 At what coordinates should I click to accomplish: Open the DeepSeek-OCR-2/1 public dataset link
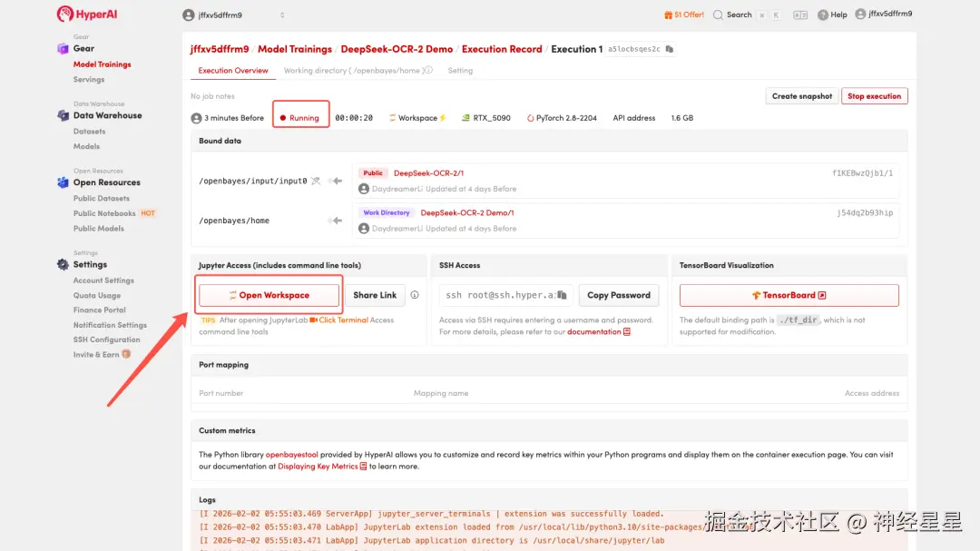(x=428, y=172)
